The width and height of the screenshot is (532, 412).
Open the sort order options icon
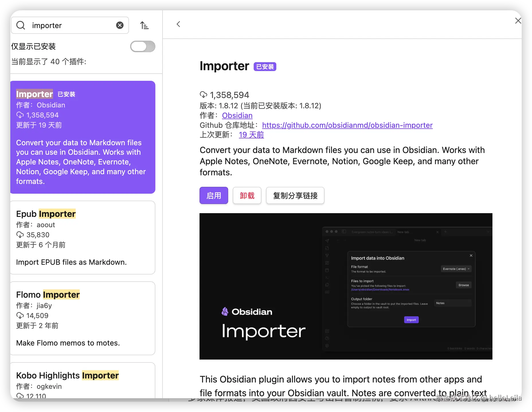[x=144, y=25]
